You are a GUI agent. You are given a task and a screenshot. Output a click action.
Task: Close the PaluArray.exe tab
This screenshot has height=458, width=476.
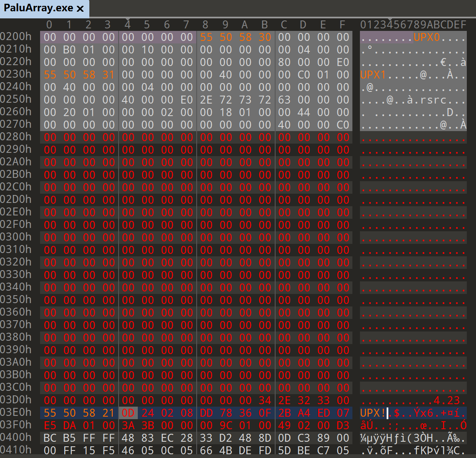click(x=80, y=8)
